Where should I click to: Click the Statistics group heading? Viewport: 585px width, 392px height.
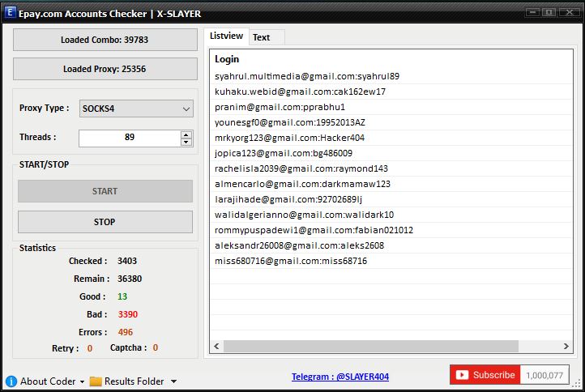tap(37, 248)
